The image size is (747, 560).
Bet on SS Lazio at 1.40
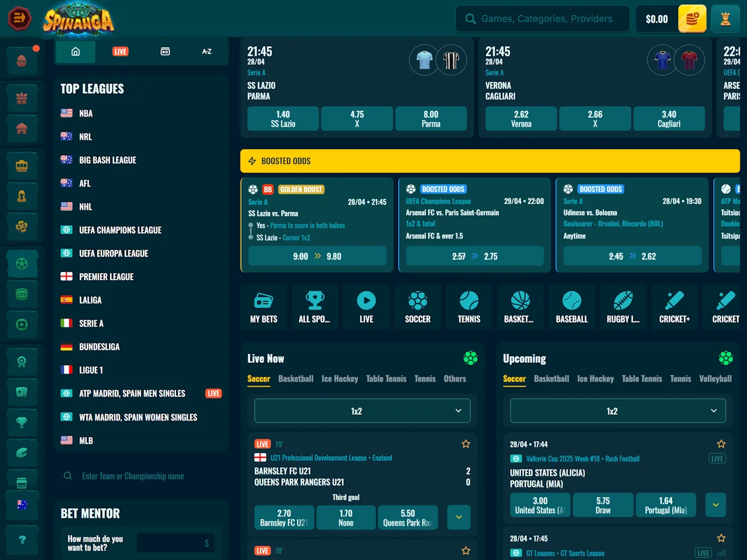[283, 118]
